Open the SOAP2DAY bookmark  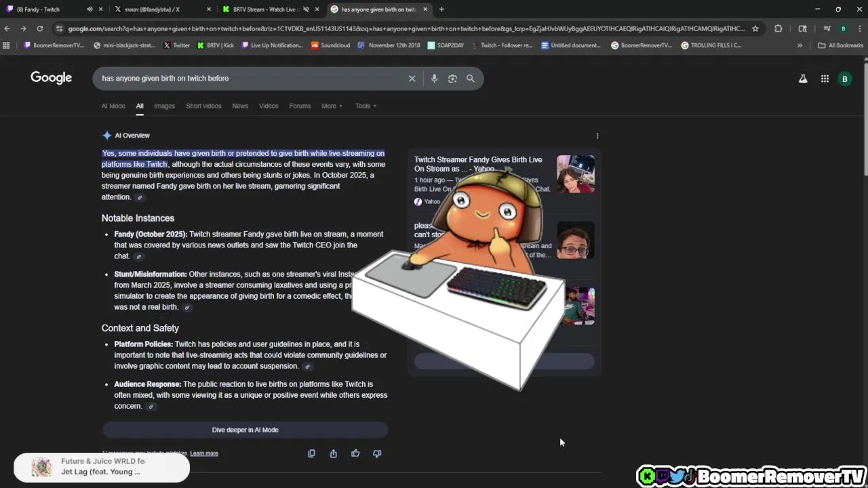(446, 45)
